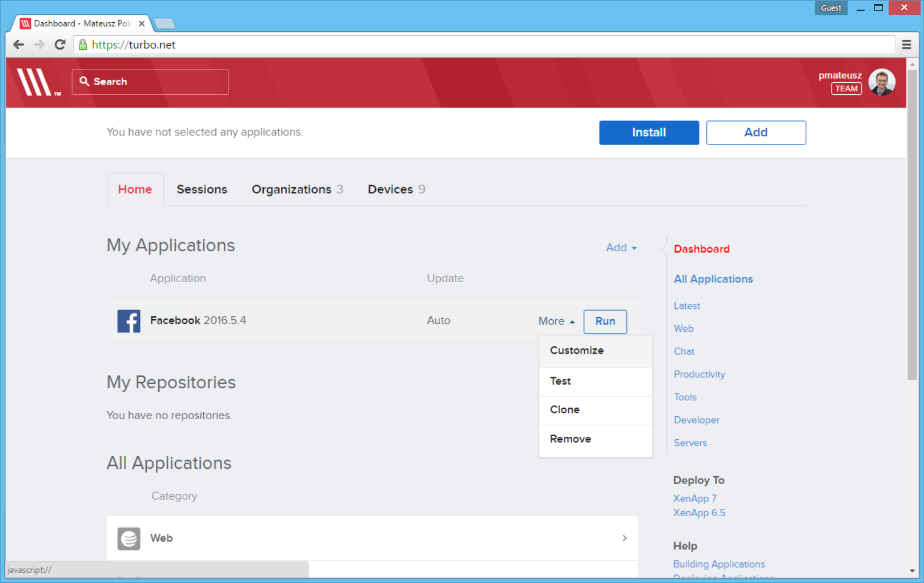Image resolution: width=924 pixels, height=583 pixels.
Task: Click the Install button
Action: click(649, 132)
